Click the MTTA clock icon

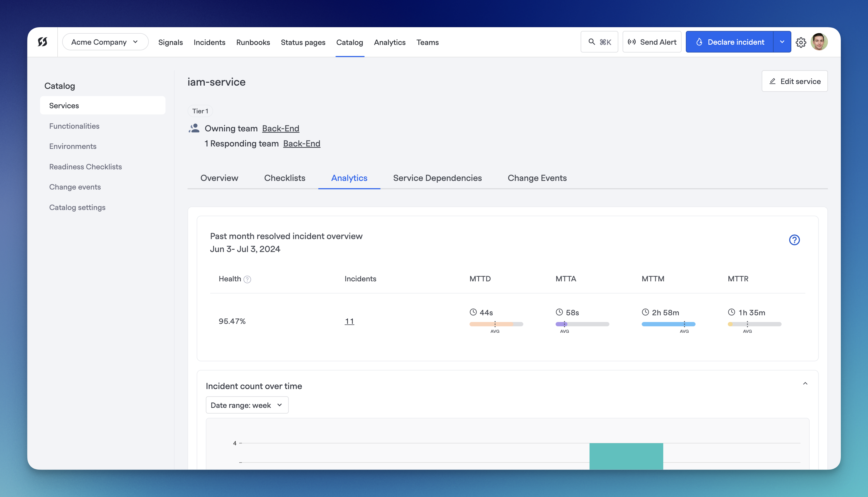point(559,312)
